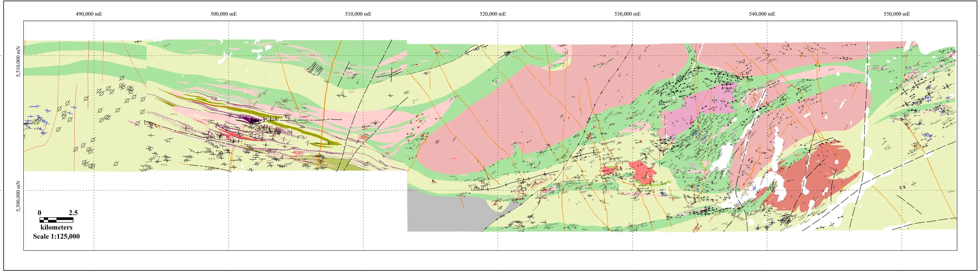Click the 'Scale 1:125,000' text

tap(56, 236)
